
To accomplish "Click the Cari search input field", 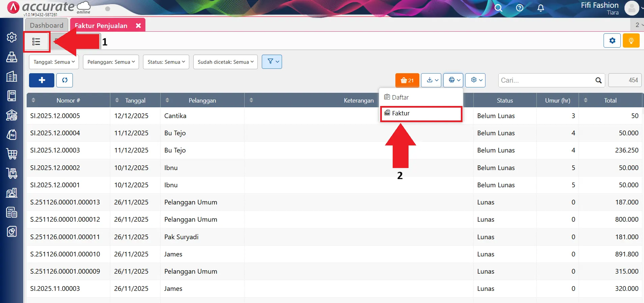I will pyautogui.click(x=547, y=80).
